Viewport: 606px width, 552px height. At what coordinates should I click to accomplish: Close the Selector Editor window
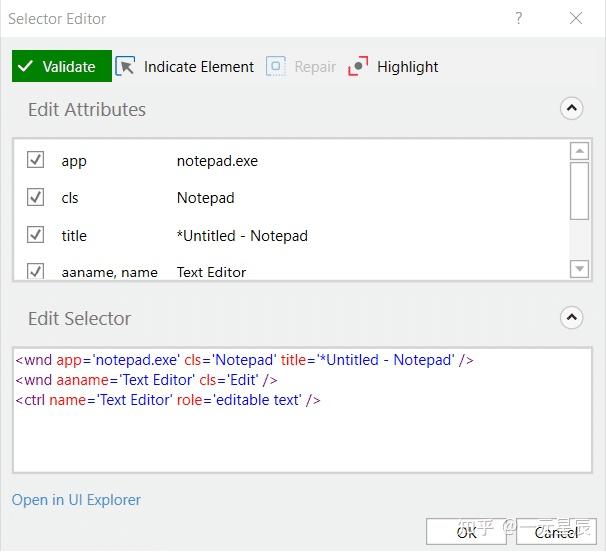click(x=576, y=18)
